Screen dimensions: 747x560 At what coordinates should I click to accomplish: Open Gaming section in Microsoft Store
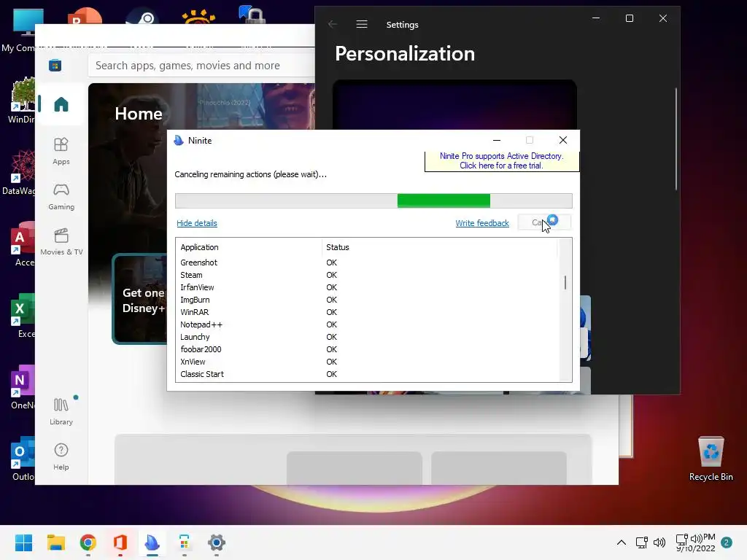pyautogui.click(x=61, y=197)
